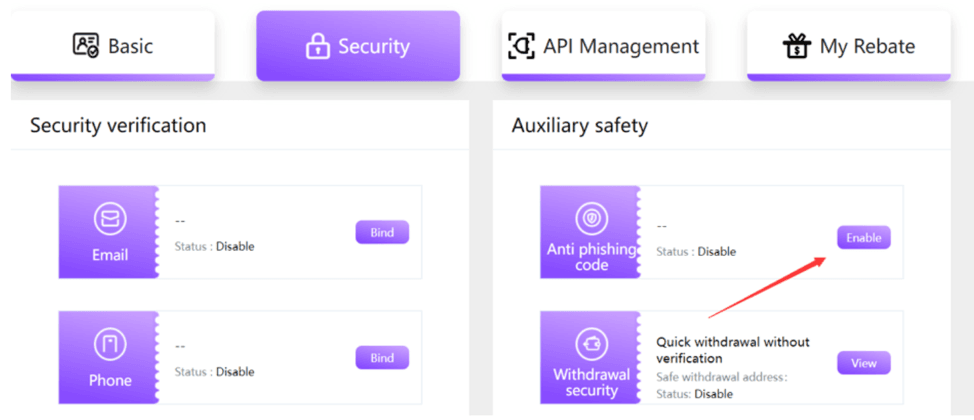Click the Auxiliary safety heading

580,125
